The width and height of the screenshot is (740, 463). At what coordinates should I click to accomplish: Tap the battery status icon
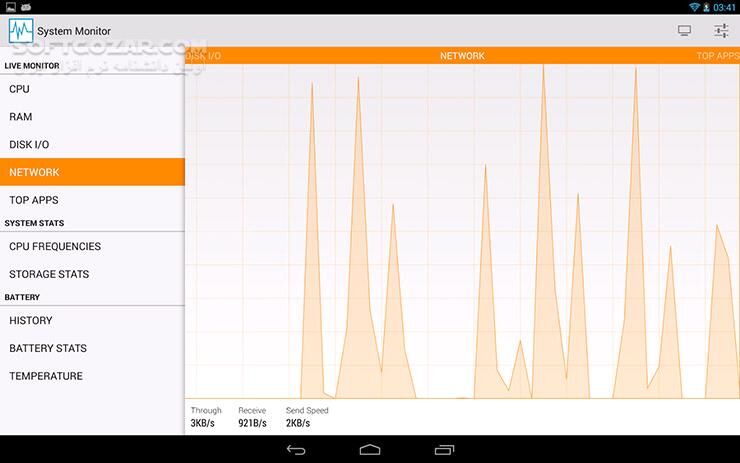tap(706, 7)
